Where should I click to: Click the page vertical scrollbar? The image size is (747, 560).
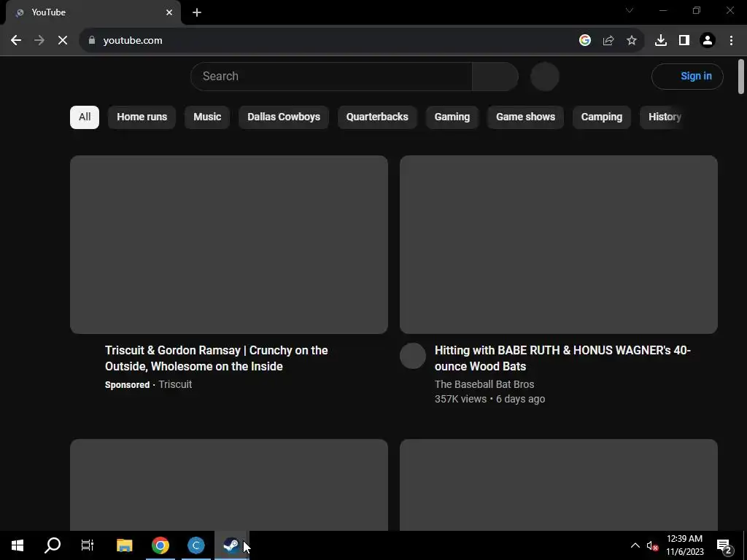click(x=741, y=76)
